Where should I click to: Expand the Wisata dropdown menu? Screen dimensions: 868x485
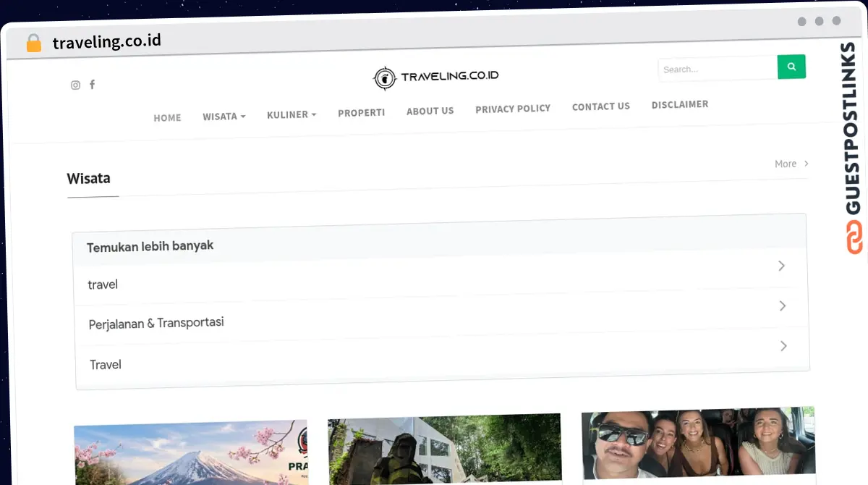(224, 116)
